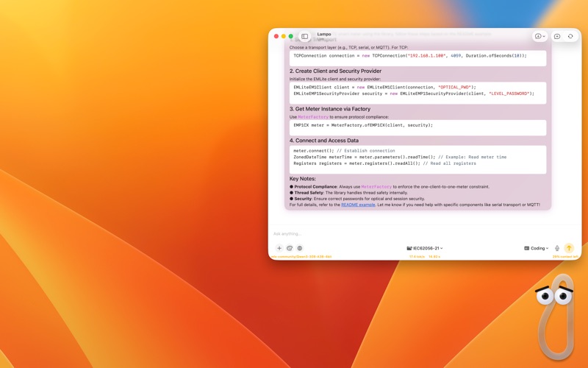Click the Security bullet text
Viewport: 588px width, 368px height.
click(357, 199)
